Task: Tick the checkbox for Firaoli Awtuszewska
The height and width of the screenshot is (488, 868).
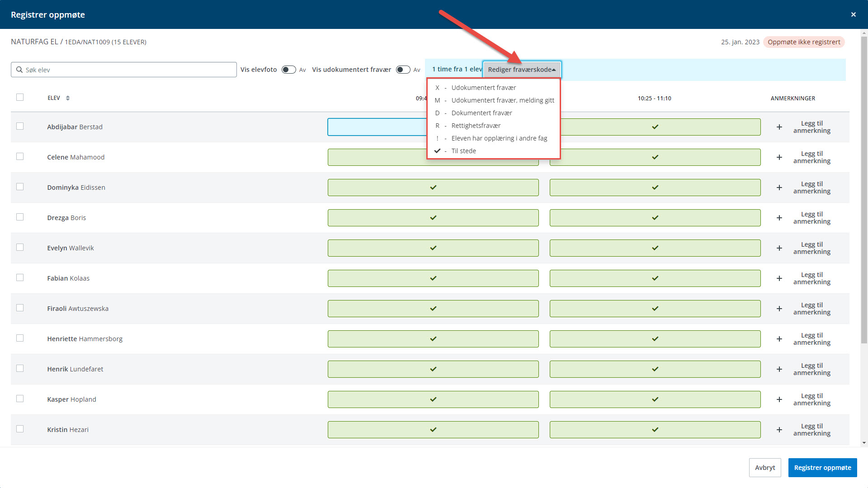Action: pyautogui.click(x=20, y=308)
